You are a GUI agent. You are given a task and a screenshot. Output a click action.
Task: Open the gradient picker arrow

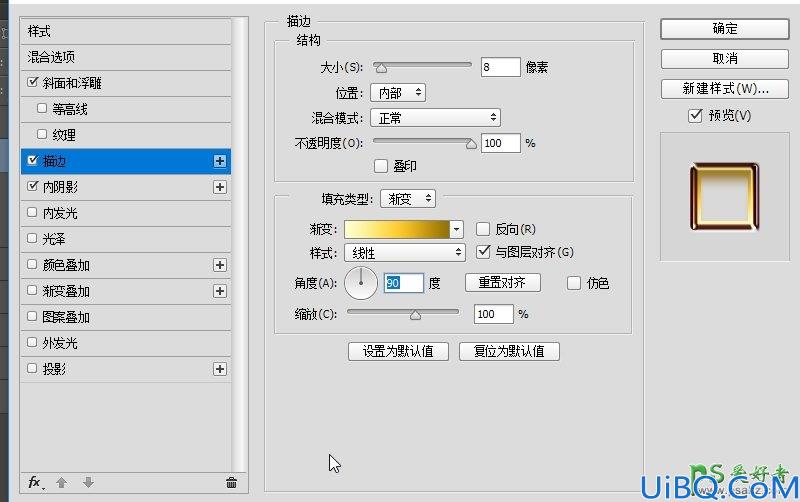(457, 230)
